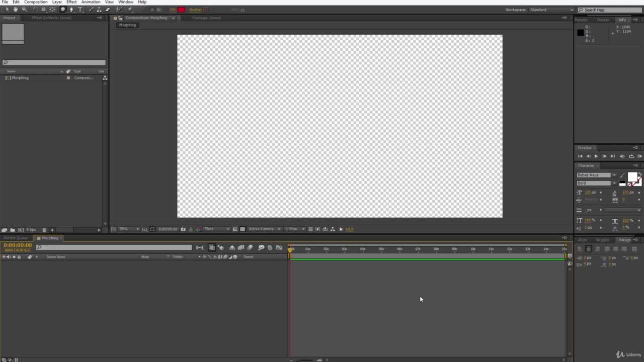Click the timeline layer search field
The width and height of the screenshot is (644, 362).
(114, 247)
